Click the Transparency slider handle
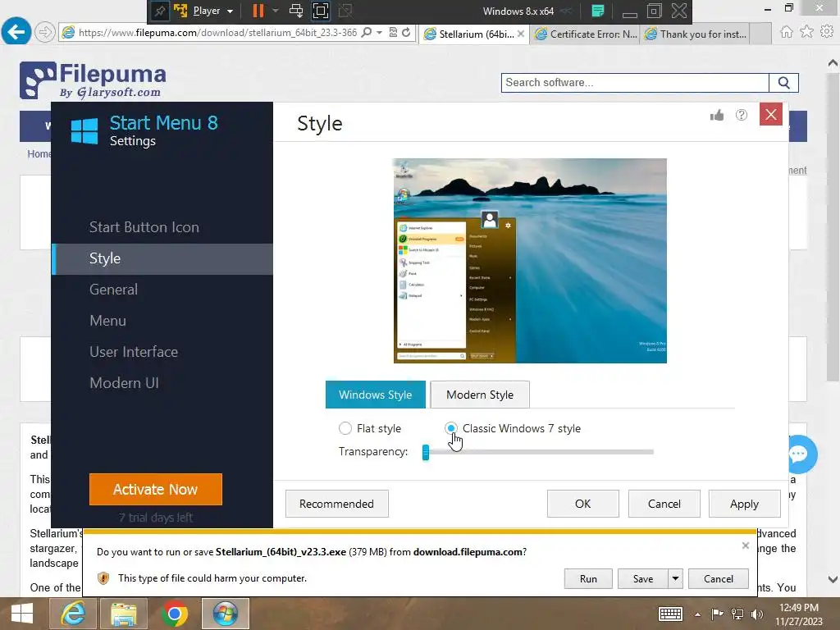Viewport: 840px width, 630px height. pos(426,452)
